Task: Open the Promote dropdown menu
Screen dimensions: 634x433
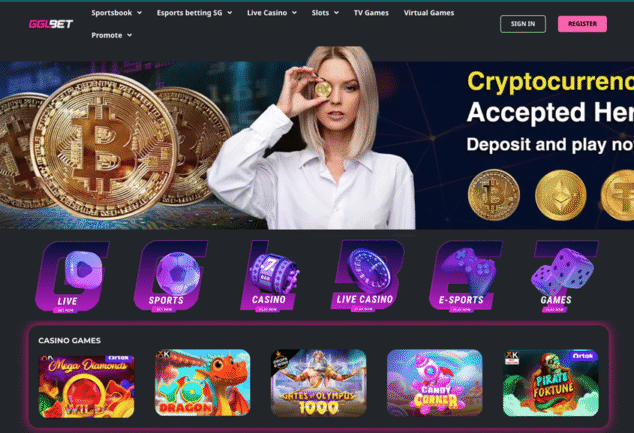Action: [112, 35]
